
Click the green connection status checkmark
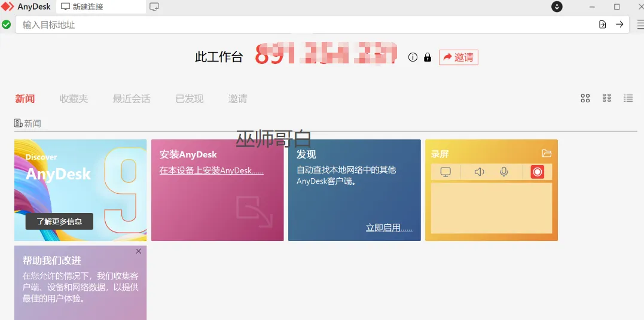[6, 25]
